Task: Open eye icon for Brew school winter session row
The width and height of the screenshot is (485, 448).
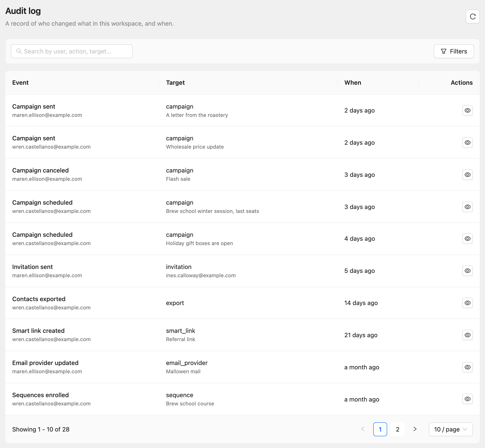Action: tap(467, 207)
